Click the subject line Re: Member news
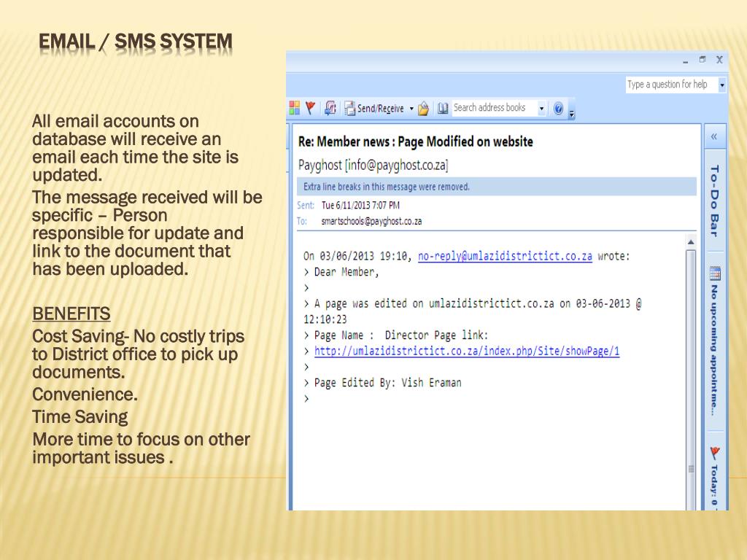The image size is (747, 560). (415, 141)
